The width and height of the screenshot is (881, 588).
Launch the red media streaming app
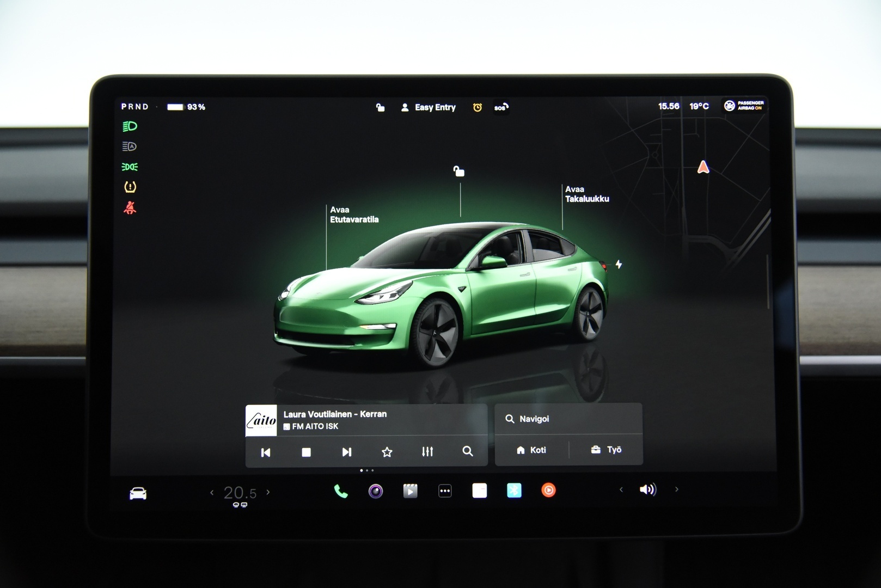pos(547,491)
